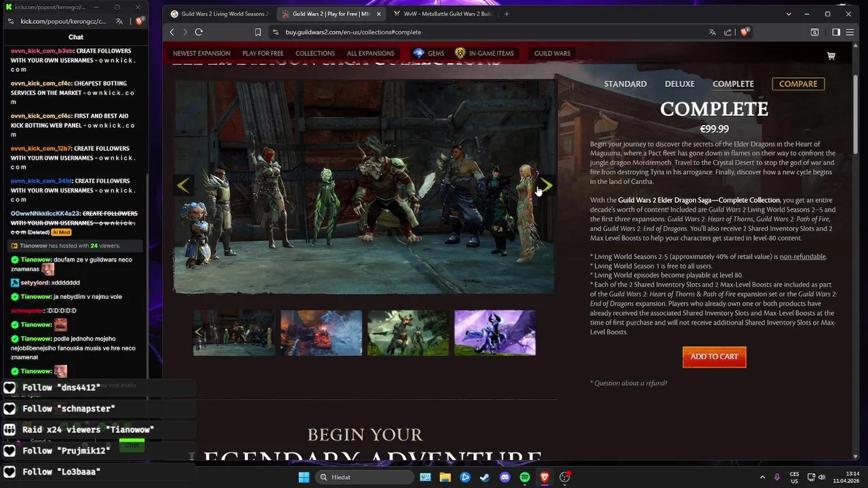Select the fiery battle thumbnail
This screenshot has width=868, height=488.
321,333
